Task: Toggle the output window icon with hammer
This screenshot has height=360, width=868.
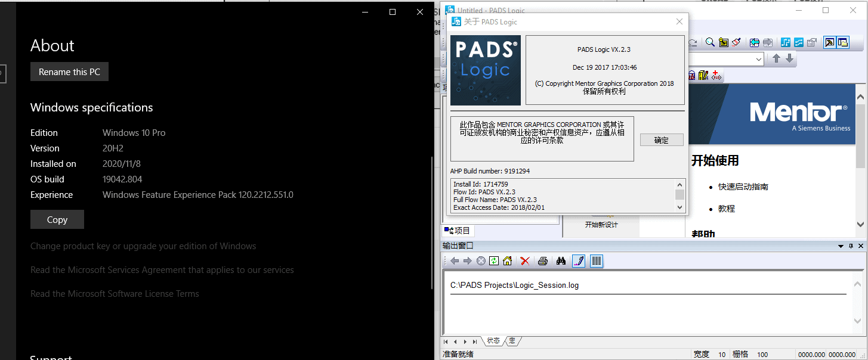Action: [830, 42]
